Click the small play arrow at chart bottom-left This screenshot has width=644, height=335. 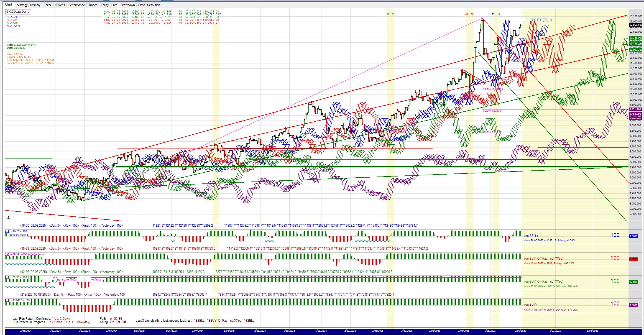pyautogui.click(x=9, y=217)
